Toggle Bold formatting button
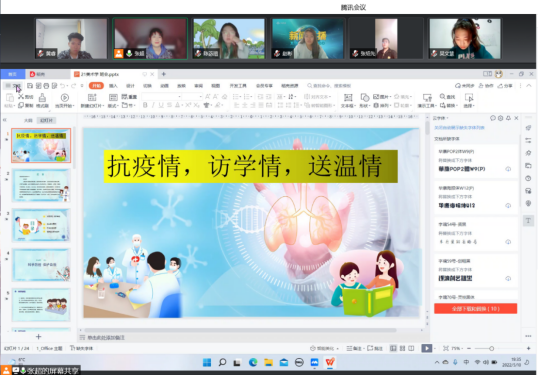The width and height of the screenshot is (539, 375). tap(145, 105)
